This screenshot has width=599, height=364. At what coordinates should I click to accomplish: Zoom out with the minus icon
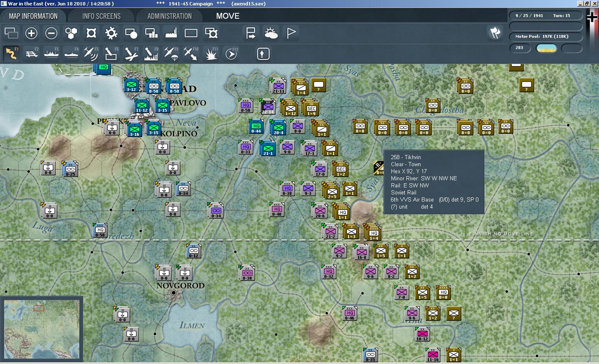pyautogui.click(x=51, y=33)
